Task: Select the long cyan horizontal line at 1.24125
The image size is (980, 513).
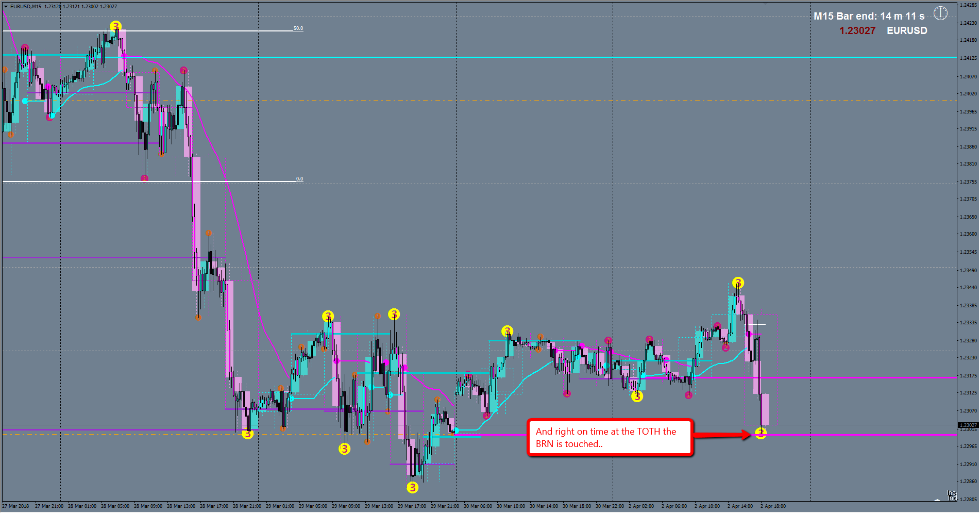Action: (x=508, y=57)
